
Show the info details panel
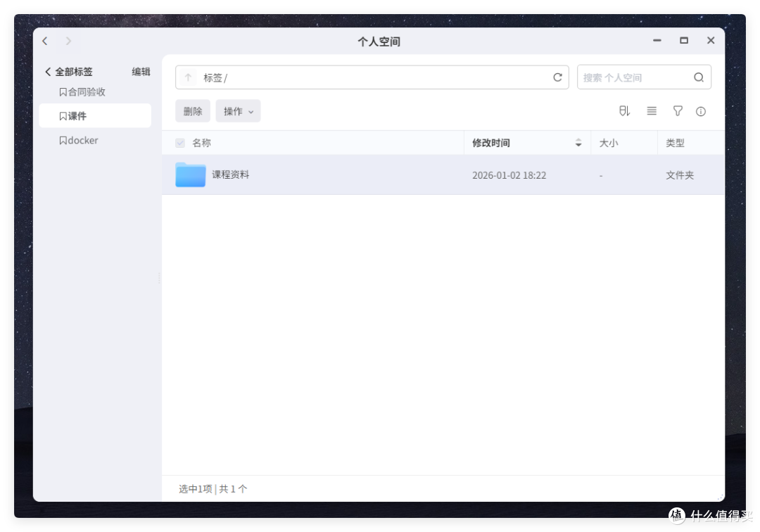click(700, 111)
